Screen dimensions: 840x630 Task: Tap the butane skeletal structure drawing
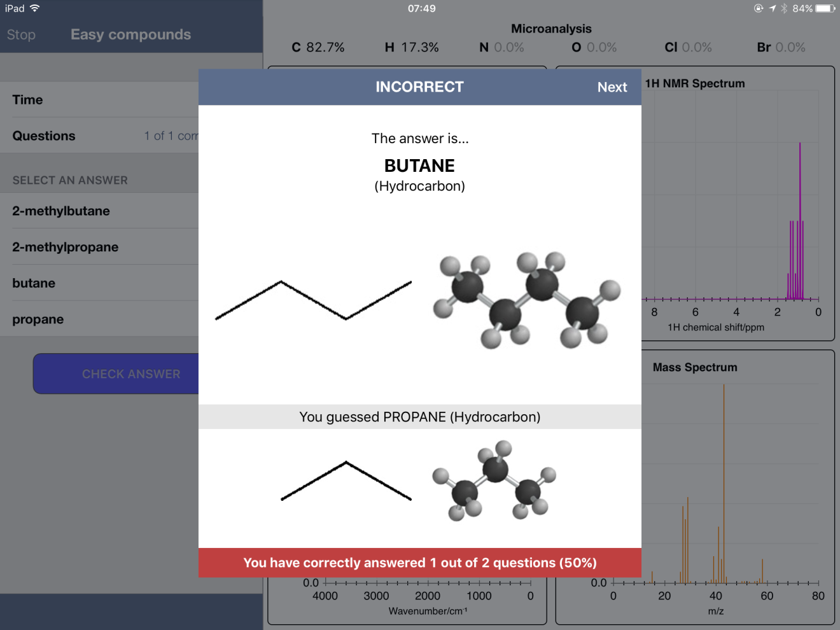click(x=313, y=300)
